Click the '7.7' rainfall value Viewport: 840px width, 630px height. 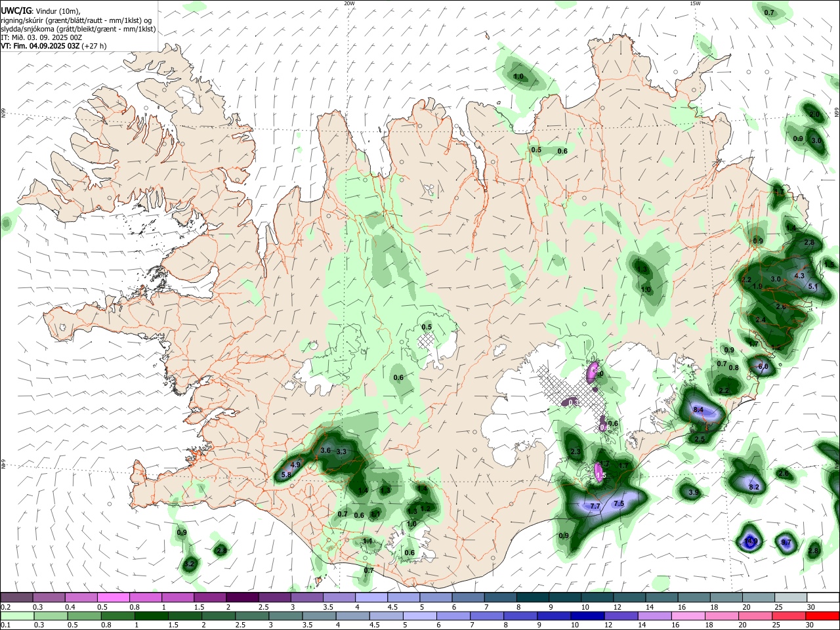[595, 506]
